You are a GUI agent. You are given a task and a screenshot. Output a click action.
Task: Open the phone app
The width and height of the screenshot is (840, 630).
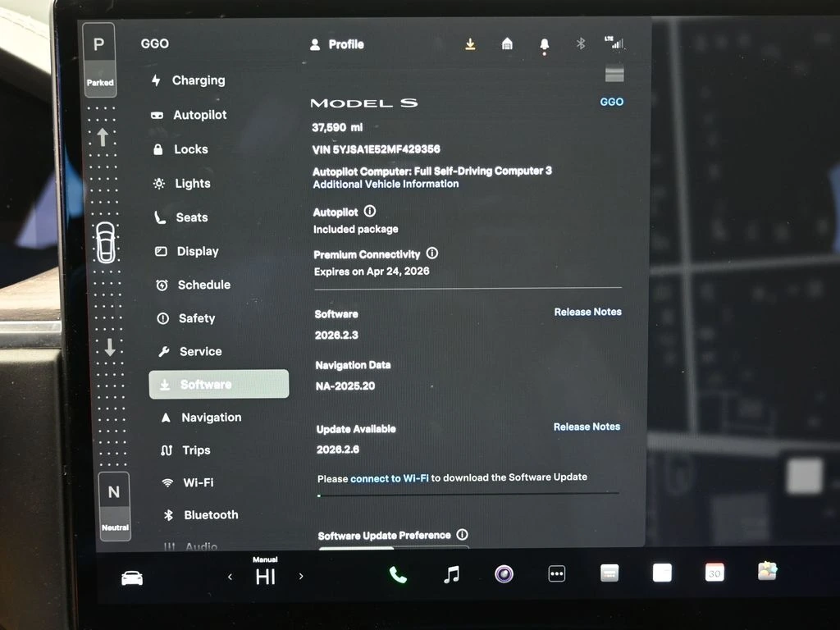(398, 575)
